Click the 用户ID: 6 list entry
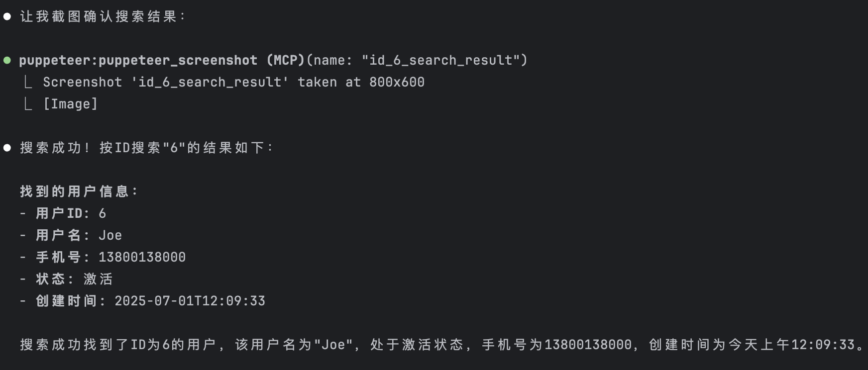The image size is (868, 370). (71, 213)
